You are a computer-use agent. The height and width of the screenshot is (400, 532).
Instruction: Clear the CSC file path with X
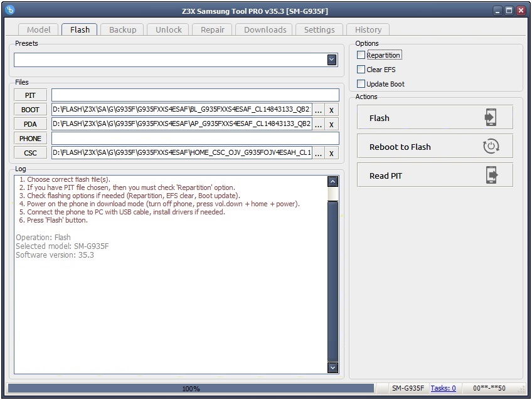(331, 153)
